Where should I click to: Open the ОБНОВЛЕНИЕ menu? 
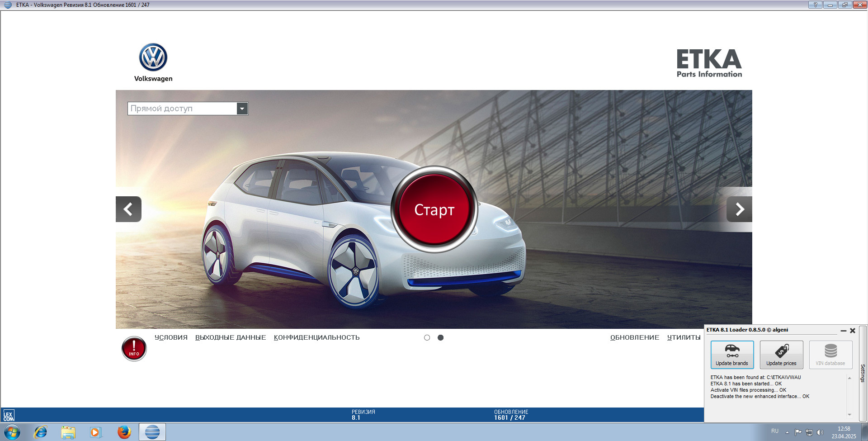(x=635, y=337)
